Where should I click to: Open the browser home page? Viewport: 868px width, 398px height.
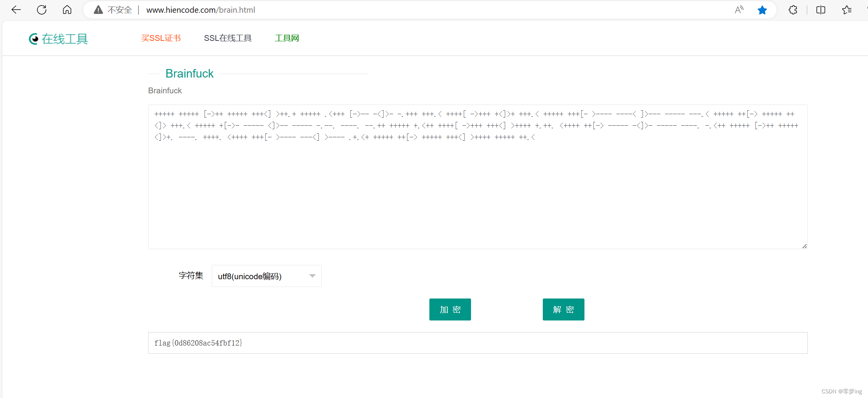coord(67,10)
